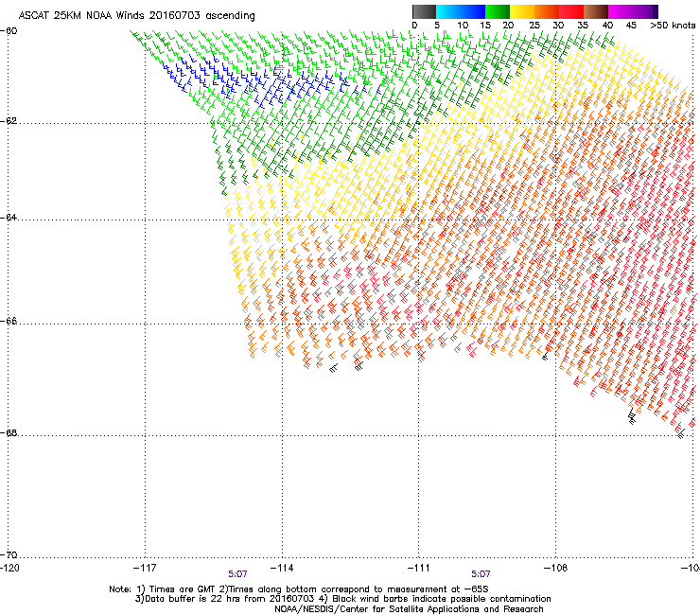
Task: Click the legend value '20'
Action: point(508,26)
